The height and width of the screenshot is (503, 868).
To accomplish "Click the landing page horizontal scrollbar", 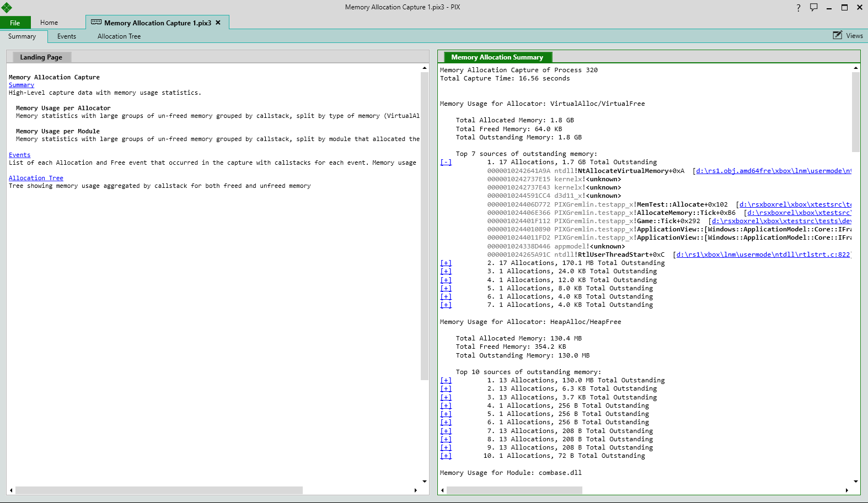I will tap(159, 490).
